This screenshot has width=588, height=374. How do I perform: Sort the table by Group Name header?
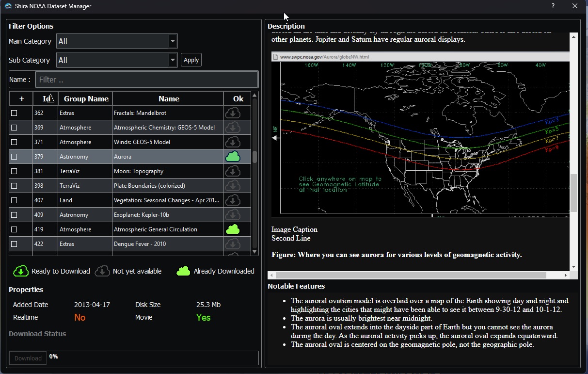[x=85, y=98]
